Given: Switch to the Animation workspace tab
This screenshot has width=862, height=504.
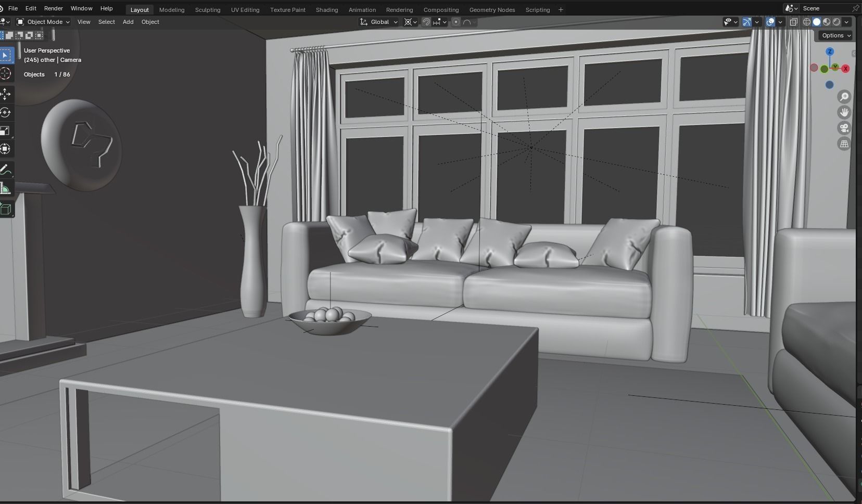Looking at the screenshot, I should (x=362, y=10).
